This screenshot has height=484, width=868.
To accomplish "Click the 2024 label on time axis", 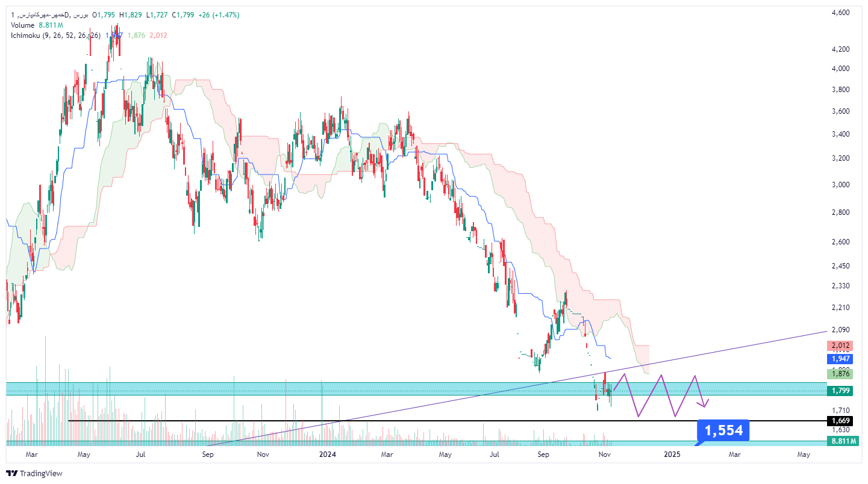I will (327, 455).
